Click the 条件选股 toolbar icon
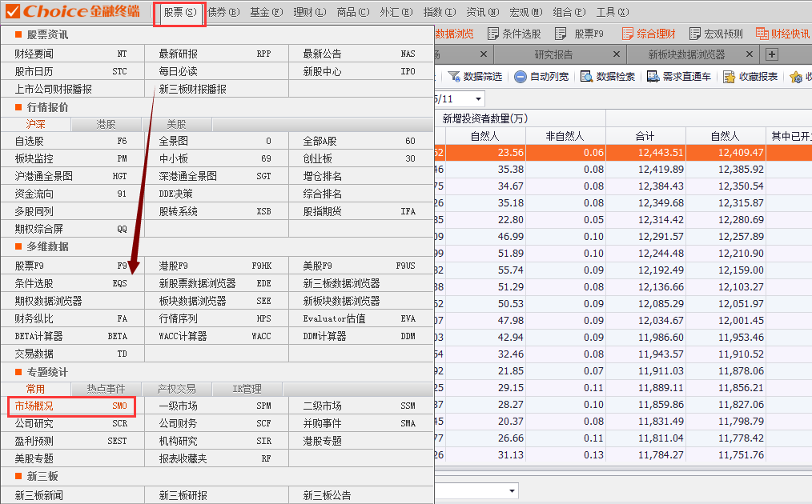812x504 pixels. coord(493,34)
